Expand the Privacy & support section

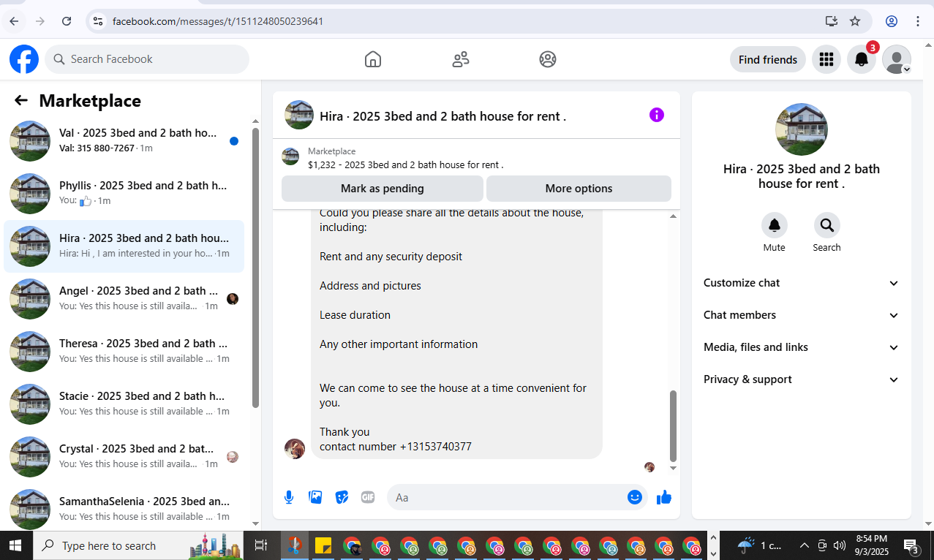pyautogui.click(x=802, y=379)
